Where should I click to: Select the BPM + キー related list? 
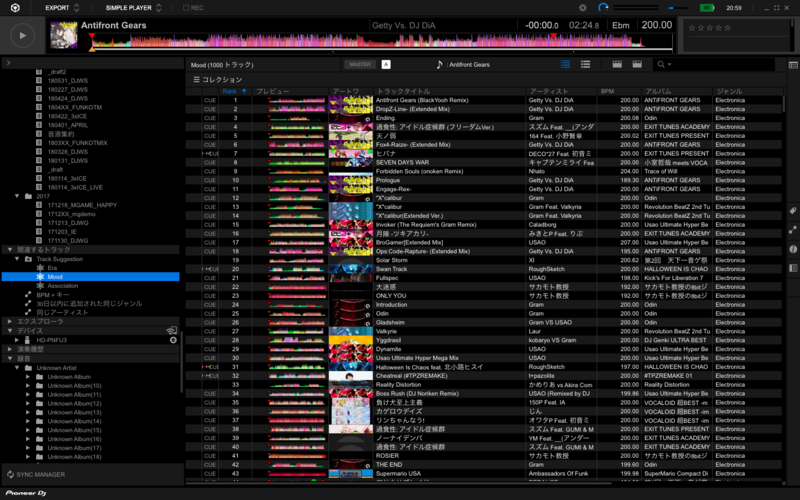point(53,295)
